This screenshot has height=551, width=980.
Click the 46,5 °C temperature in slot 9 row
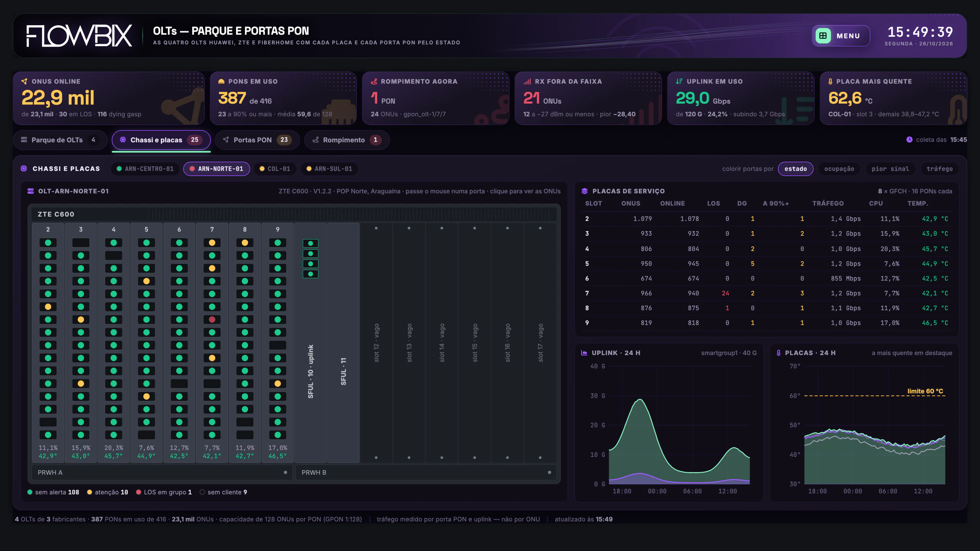[x=935, y=323]
